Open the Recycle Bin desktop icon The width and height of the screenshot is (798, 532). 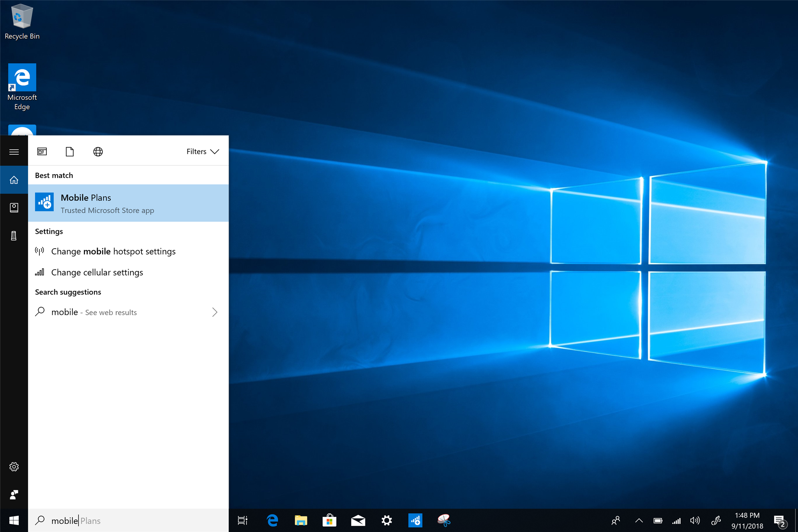coord(22,21)
